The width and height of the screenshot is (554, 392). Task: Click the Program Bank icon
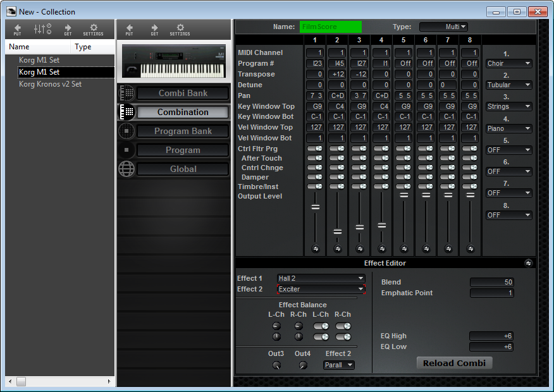point(126,131)
